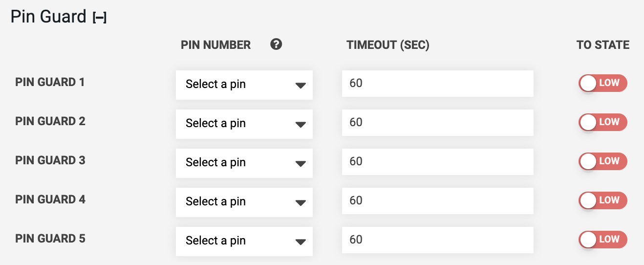Viewport: 644px width, 265px height.
Task: Open Pin Guard 1 pin dropdown
Action: point(244,85)
